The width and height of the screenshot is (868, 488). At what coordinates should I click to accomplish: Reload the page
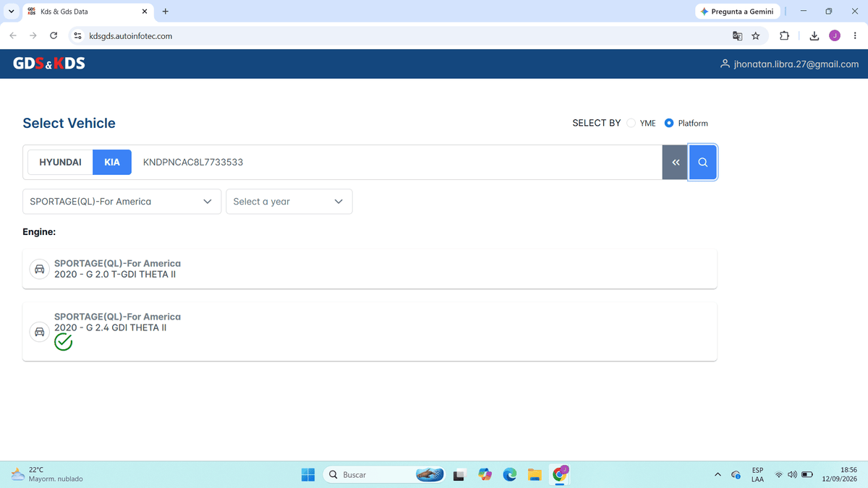(x=54, y=35)
